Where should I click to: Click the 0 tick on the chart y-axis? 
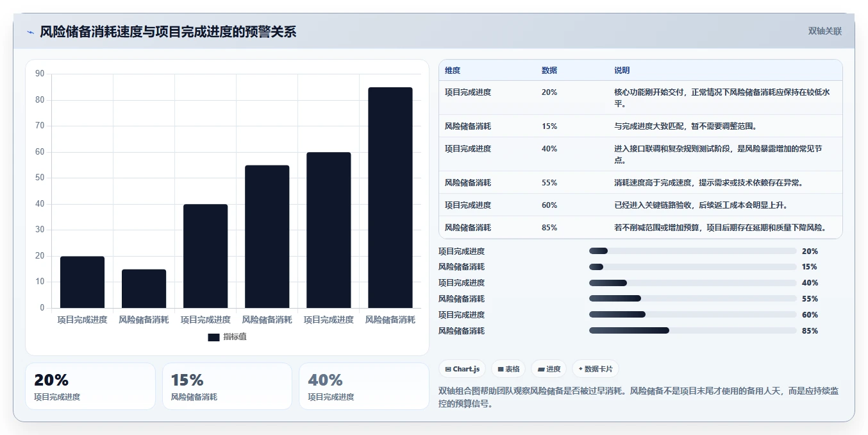point(42,307)
